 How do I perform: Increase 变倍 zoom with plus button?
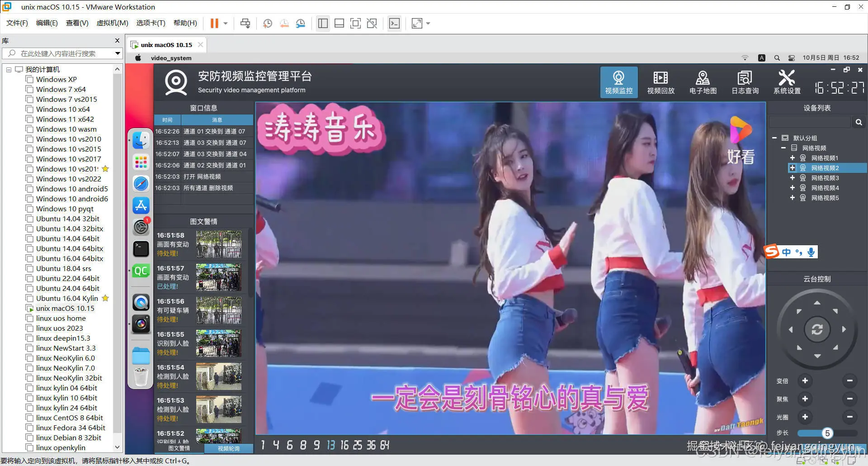coord(805,381)
